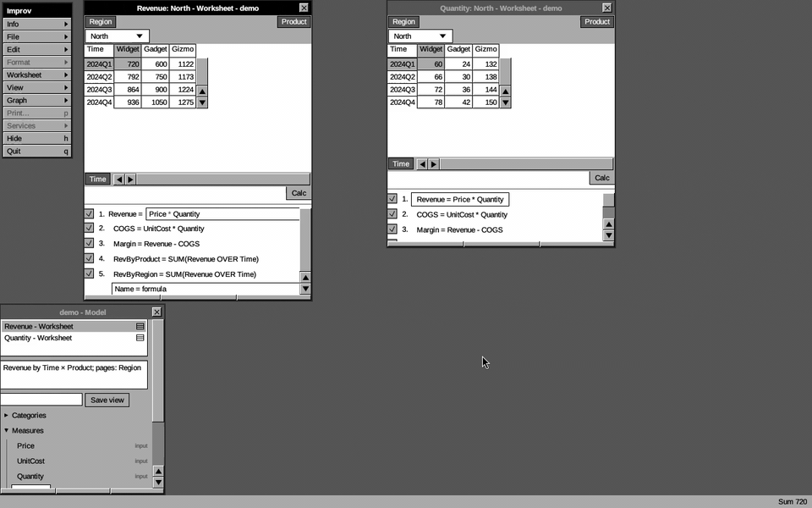Screen dimensions: 812x508
Task: Click Product tile in Quantity window
Action: coord(596,22)
